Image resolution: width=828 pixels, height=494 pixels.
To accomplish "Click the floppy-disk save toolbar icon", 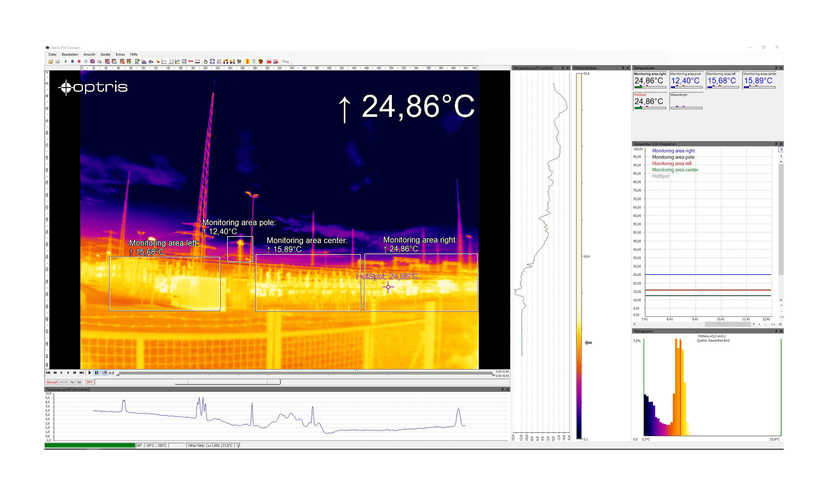I will point(58,61).
